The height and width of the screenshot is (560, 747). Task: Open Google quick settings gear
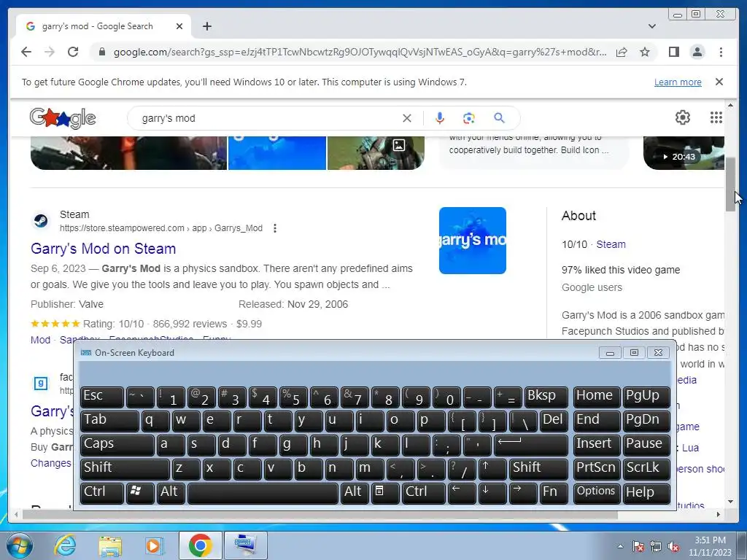coord(682,117)
